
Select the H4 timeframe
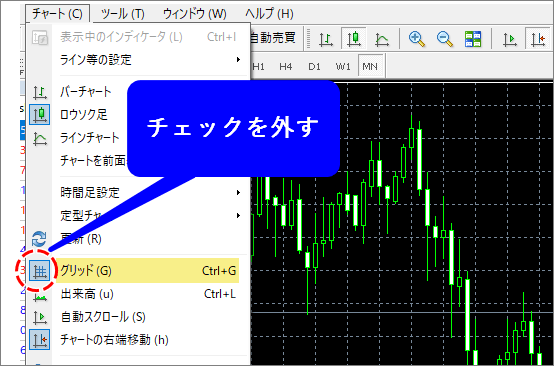[285, 66]
